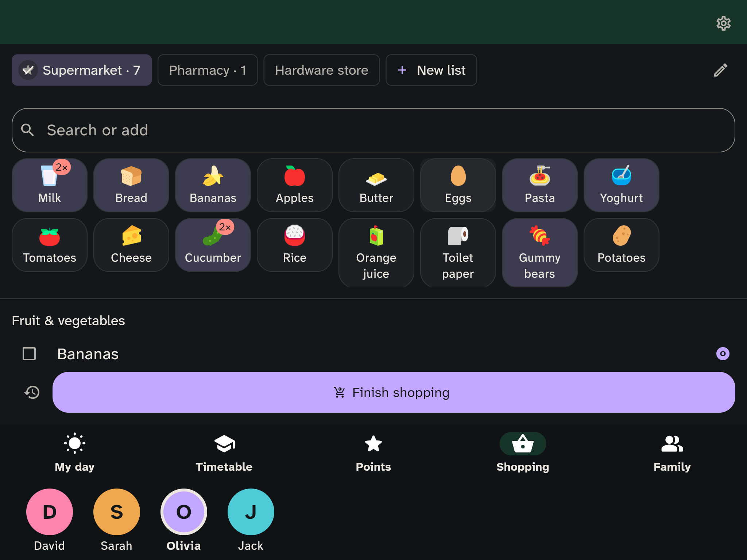This screenshot has height=560, width=747.
Task: Open the Points tab
Action: tap(373, 452)
